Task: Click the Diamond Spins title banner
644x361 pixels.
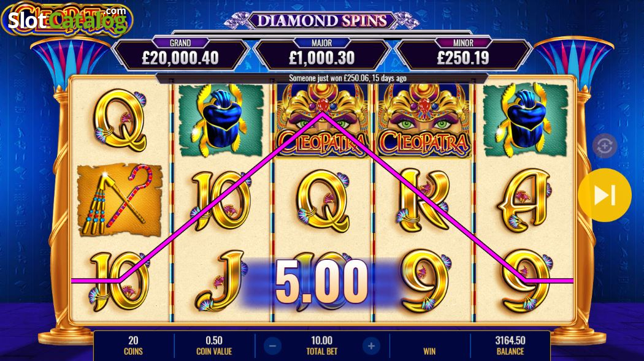Action: tap(322, 20)
